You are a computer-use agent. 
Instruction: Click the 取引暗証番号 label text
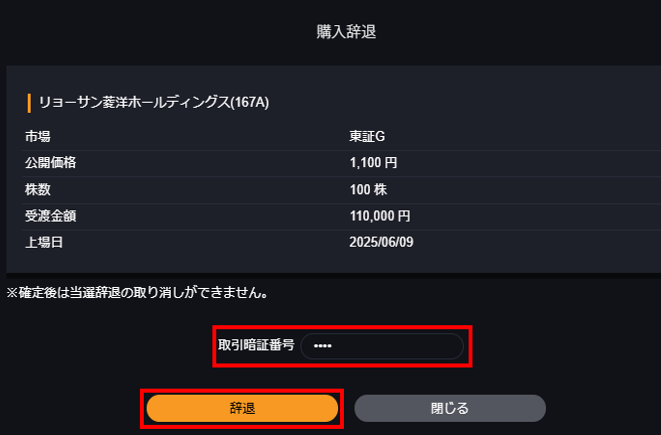pyautogui.click(x=256, y=346)
